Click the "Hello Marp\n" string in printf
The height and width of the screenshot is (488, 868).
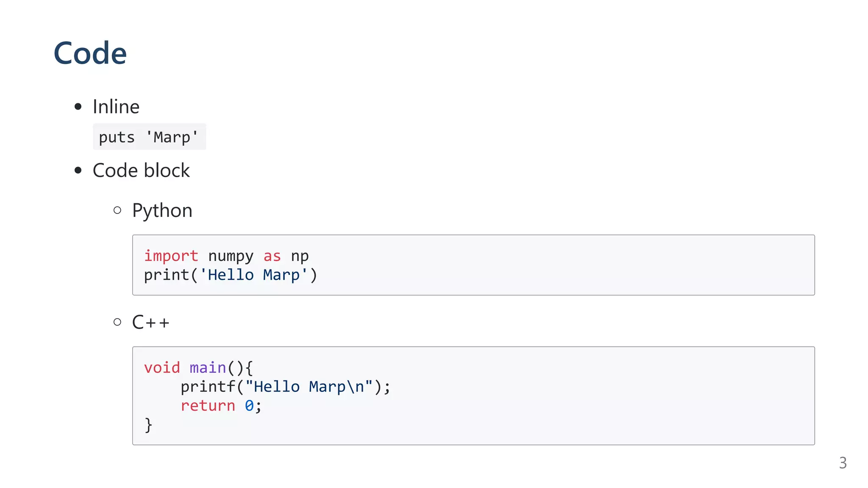click(309, 387)
